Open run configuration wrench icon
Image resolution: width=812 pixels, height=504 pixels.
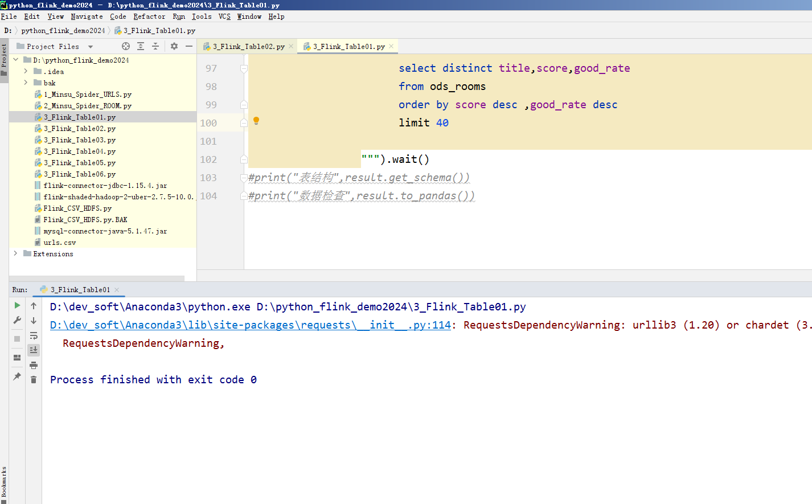[x=17, y=321]
